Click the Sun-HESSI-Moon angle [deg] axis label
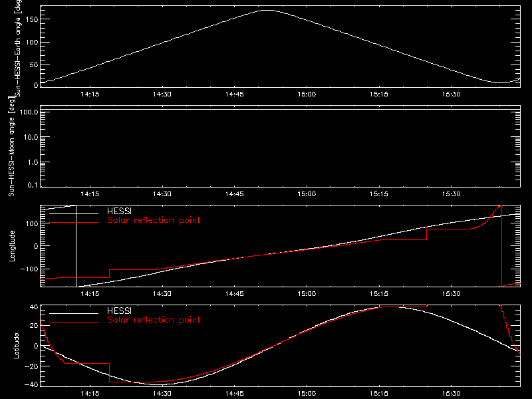Viewport: 532px width, 399px height. (x=11, y=146)
